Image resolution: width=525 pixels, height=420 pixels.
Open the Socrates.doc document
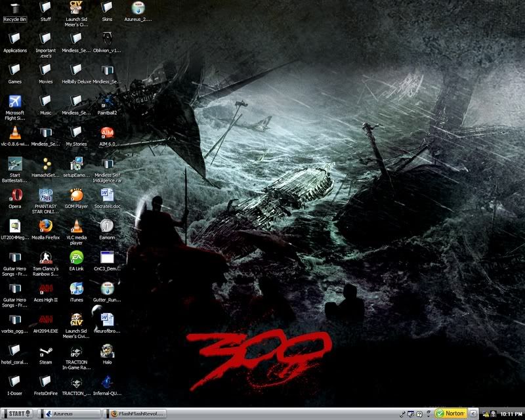click(107, 195)
